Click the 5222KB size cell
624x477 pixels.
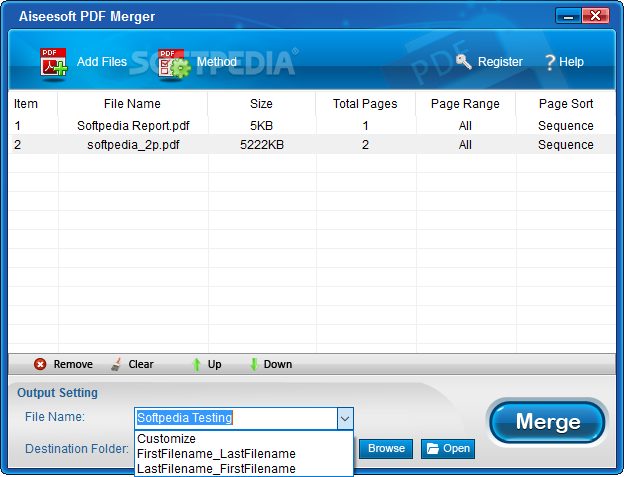pos(262,144)
